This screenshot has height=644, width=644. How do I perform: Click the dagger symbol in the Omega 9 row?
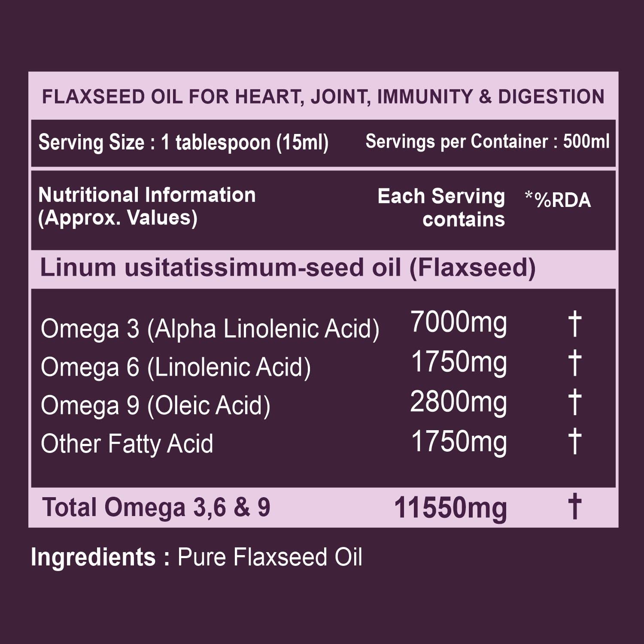click(x=574, y=402)
